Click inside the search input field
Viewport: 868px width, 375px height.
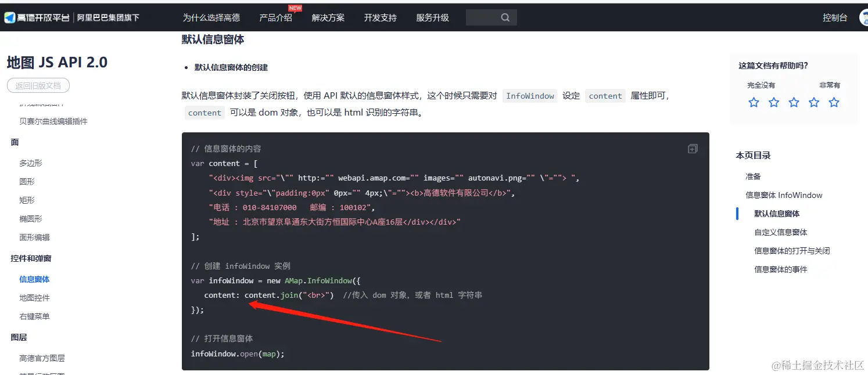click(x=485, y=17)
